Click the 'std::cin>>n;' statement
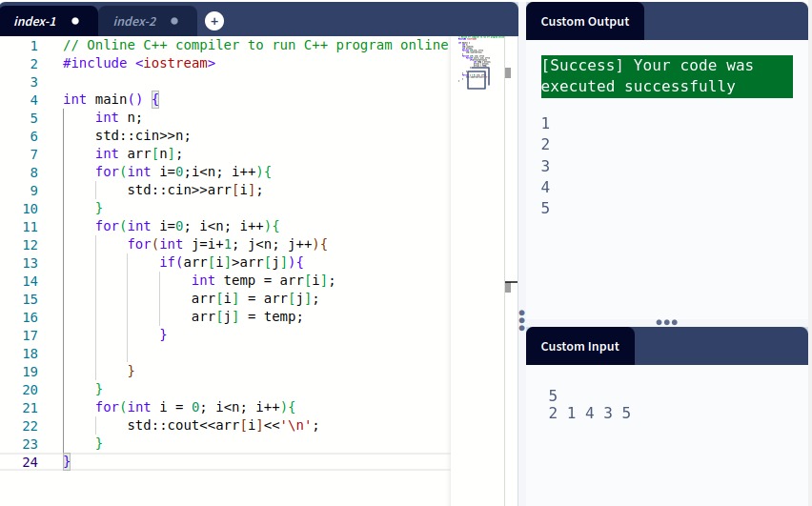The image size is (812, 506). point(143,135)
